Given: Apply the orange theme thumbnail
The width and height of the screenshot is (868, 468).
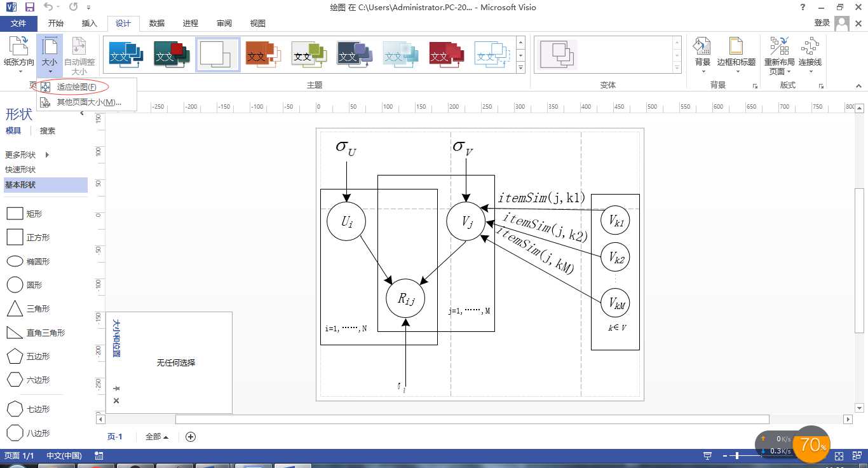Looking at the screenshot, I should (264, 55).
